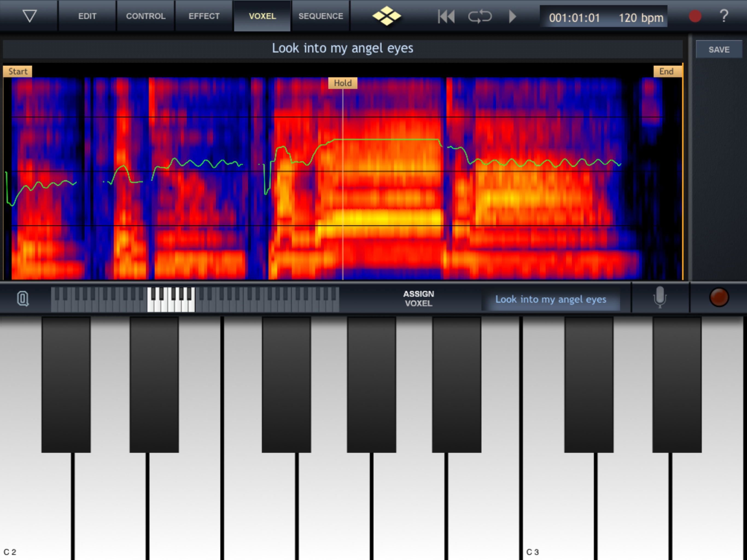Image resolution: width=747 pixels, height=560 pixels.
Task: Switch to the EDIT tab
Action: coord(87,16)
